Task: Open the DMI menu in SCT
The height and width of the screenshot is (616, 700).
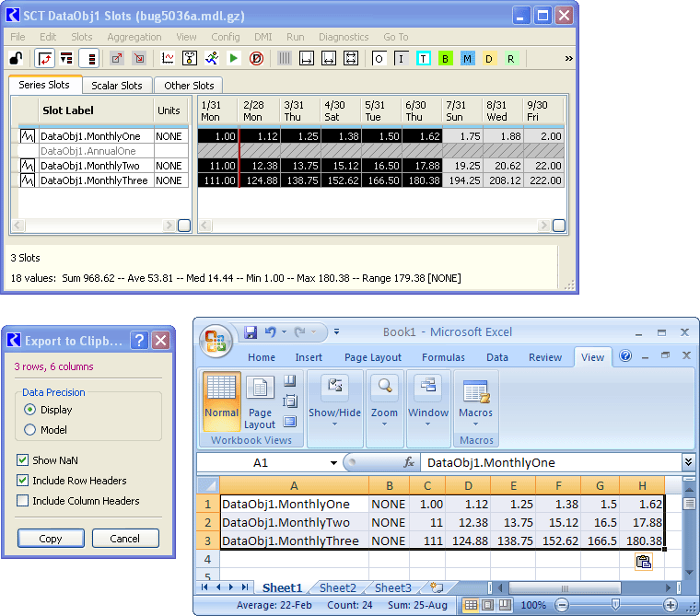Action: [262, 37]
